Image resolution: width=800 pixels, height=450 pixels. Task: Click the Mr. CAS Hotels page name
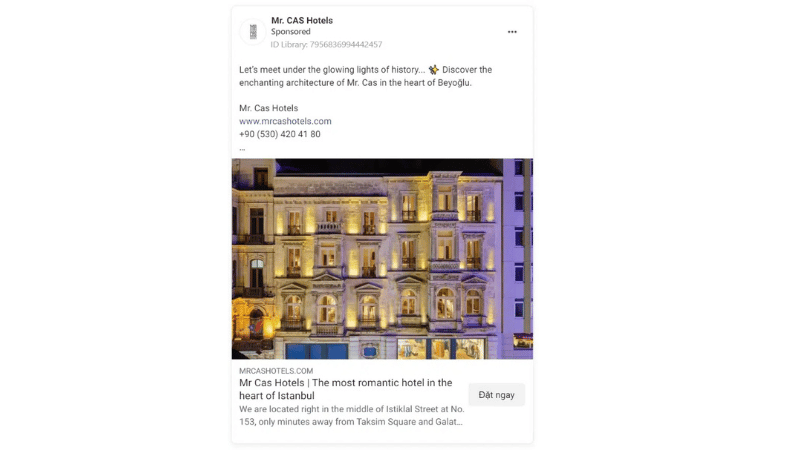302,20
